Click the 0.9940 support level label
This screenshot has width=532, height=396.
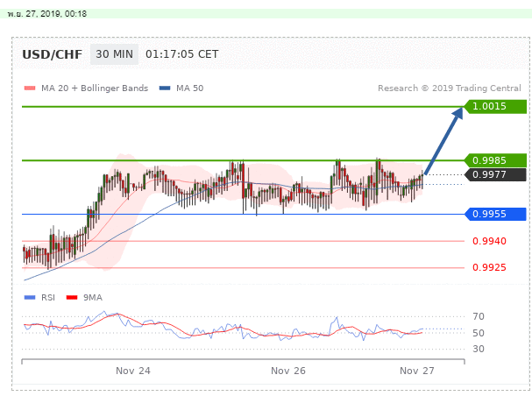pyautogui.click(x=489, y=242)
